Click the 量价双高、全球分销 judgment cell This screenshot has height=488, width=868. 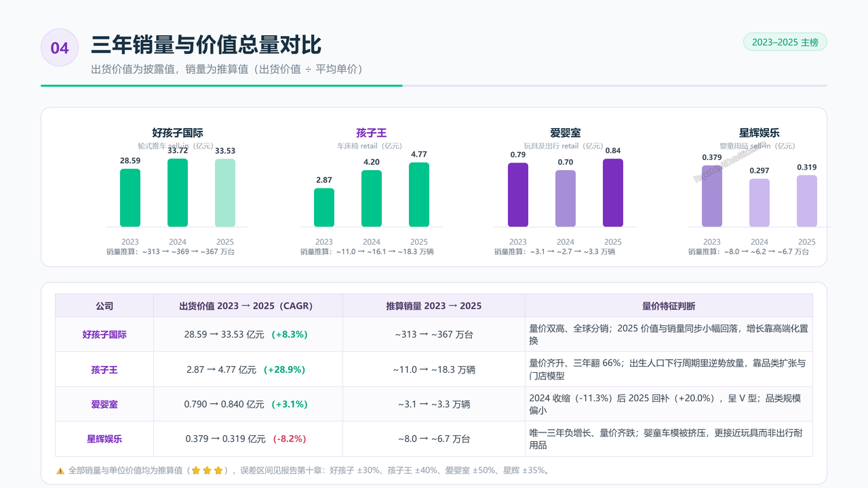pos(669,334)
